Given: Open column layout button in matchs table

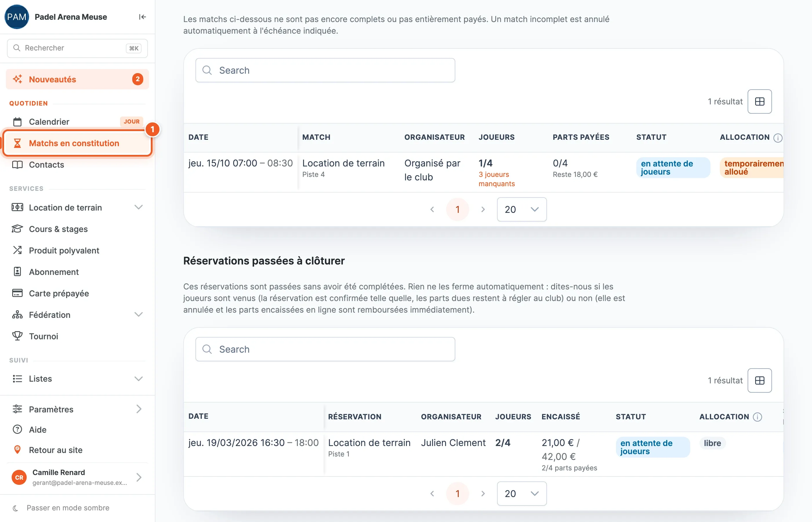Looking at the screenshot, I should (760, 101).
